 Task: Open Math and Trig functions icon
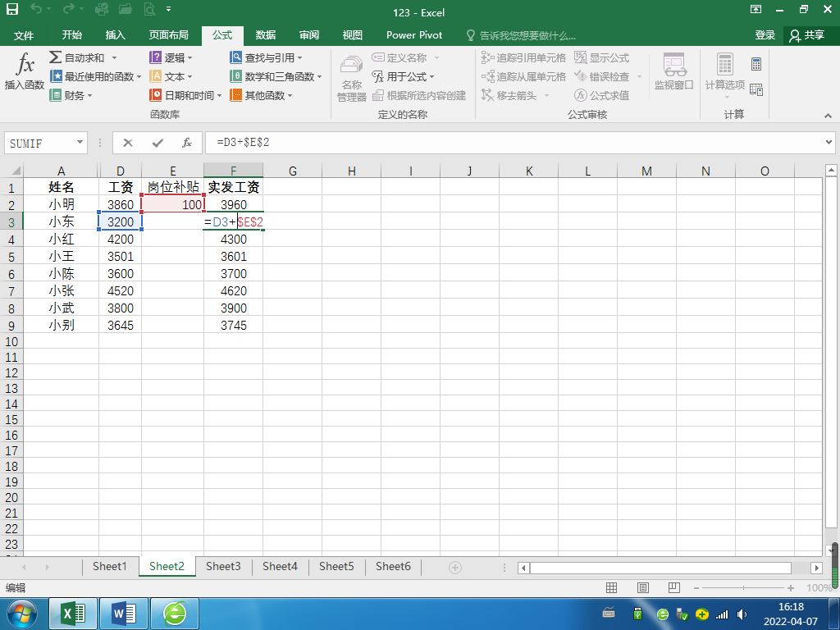(x=235, y=76)
